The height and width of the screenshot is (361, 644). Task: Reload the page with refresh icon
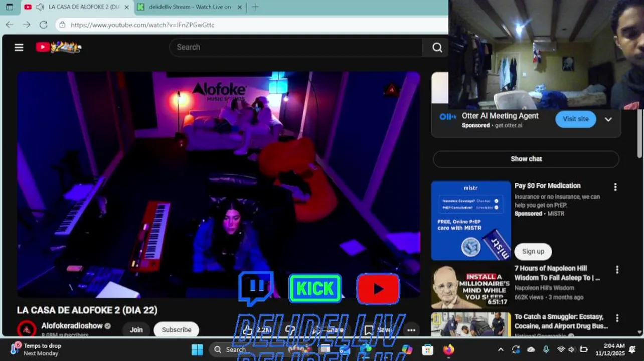pyautogui.click(x=43, y=25)
